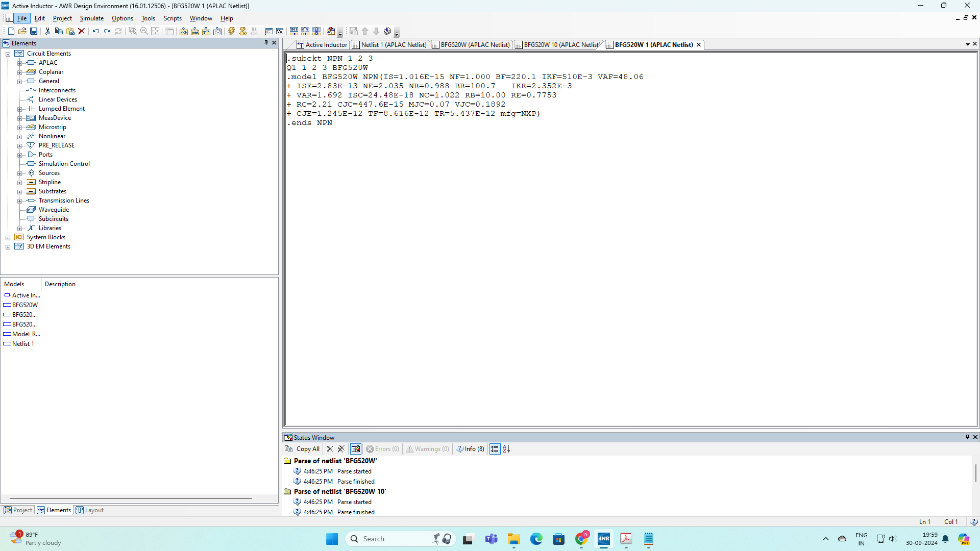Open the Simulate menu
Viewport: 980px width, 551px height.
point(92,18)
